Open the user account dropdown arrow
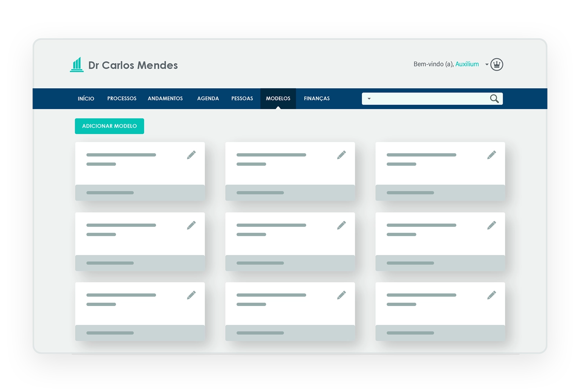Viewport: 580px width, 392px height. point(487,65)
